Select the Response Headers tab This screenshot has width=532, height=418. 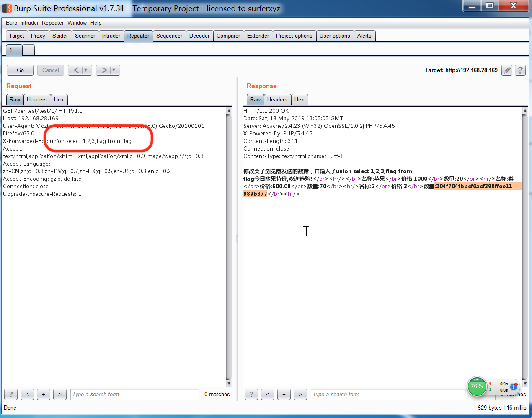tap(277, 99)
